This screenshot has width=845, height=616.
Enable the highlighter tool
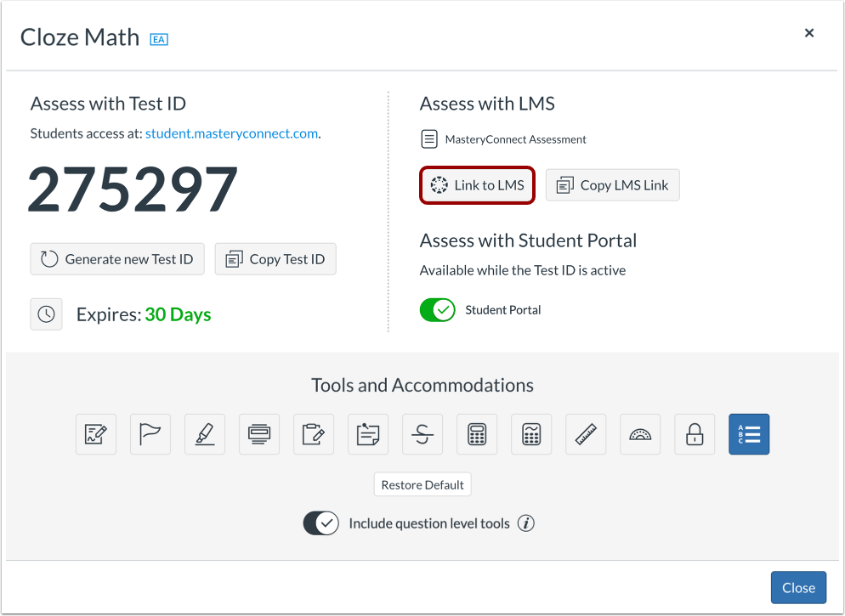(205, 434)
